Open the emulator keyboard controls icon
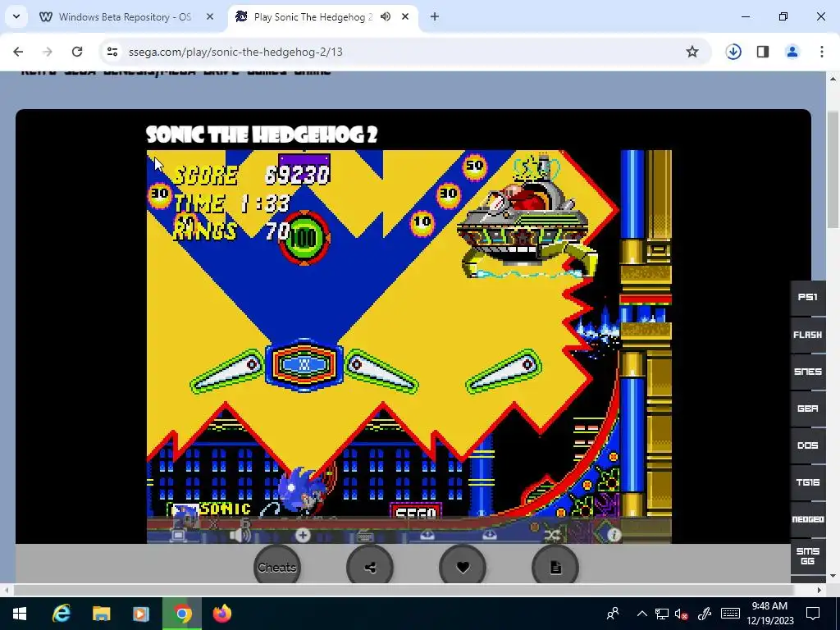This screenshot has height=630, width=840. [365, 535]
